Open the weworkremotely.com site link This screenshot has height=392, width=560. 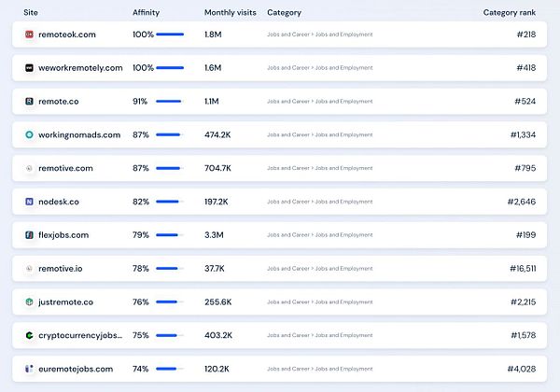[x=80, y=68]
